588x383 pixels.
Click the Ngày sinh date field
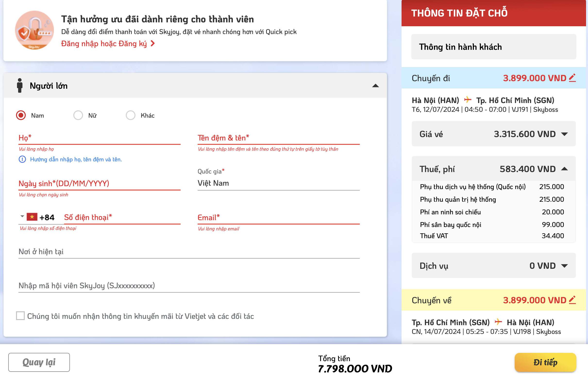click(100, 184)
